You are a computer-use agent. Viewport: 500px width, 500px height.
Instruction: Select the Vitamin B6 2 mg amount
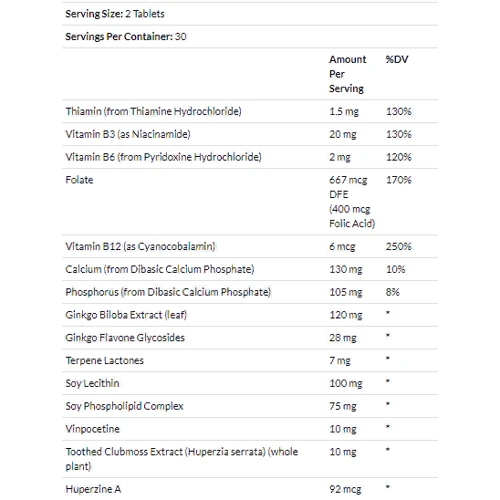tap(340, 157)
